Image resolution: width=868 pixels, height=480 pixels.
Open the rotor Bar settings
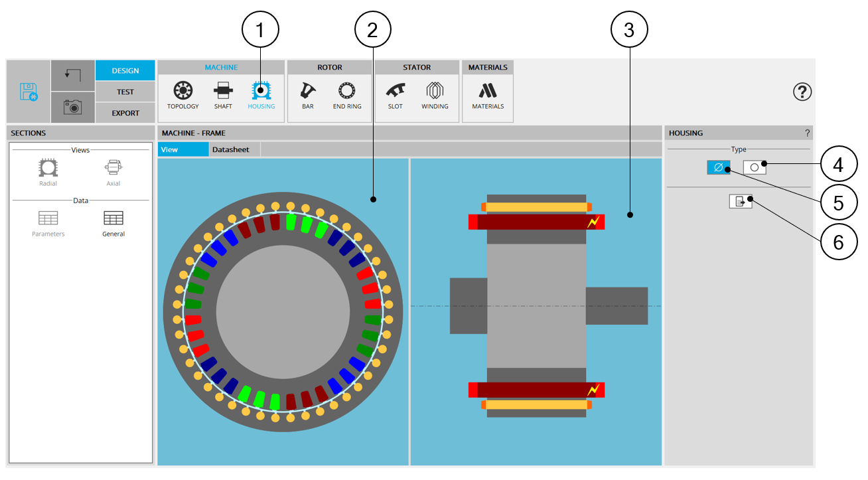pos(307,96)
